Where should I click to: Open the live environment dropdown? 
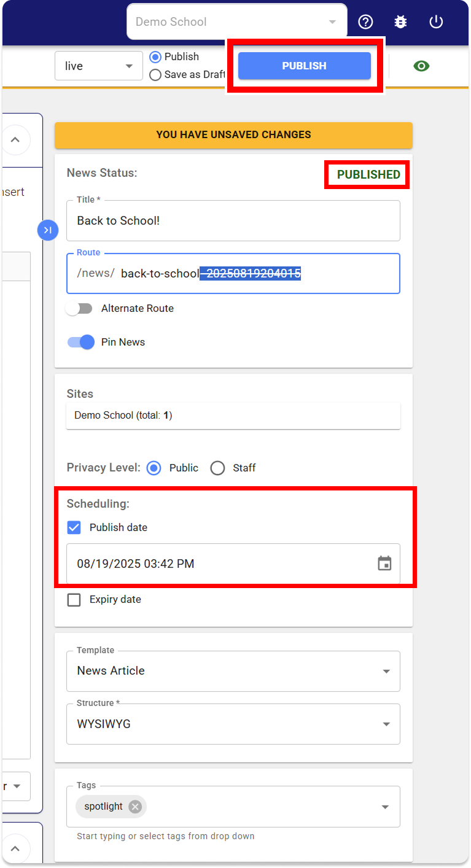98,66
